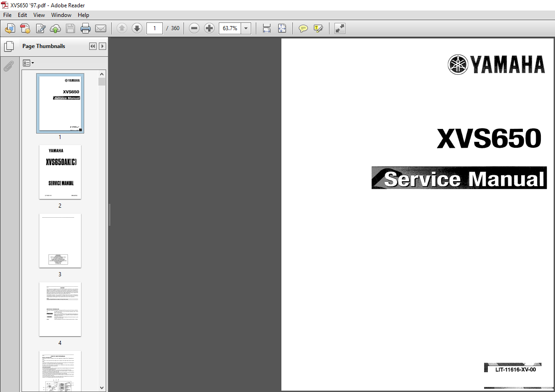Click the thumbnails scrollbar thumb

(102, 82)
